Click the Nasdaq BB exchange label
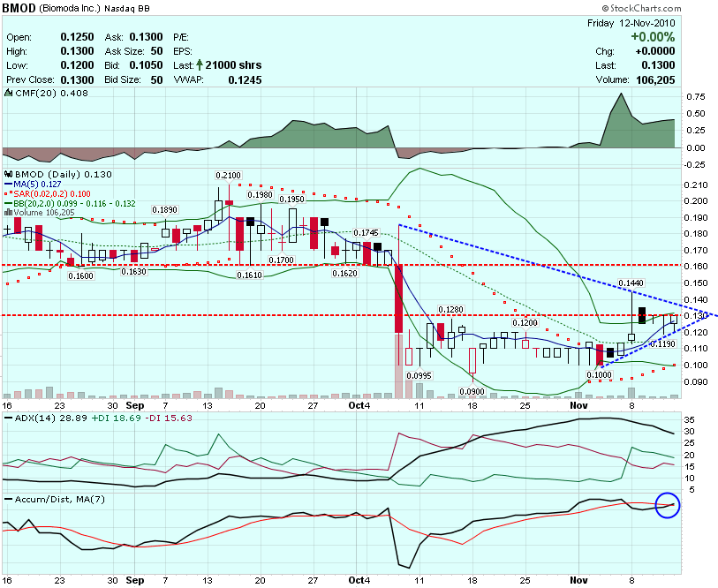Viewport: 718px width, 588px height. pyautogui.click(x=127, y=9)
